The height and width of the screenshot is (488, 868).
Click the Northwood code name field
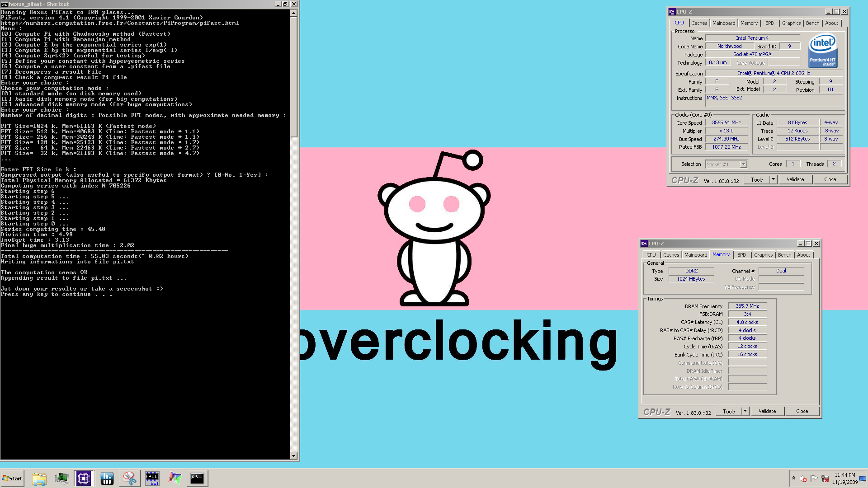(729, 46)
